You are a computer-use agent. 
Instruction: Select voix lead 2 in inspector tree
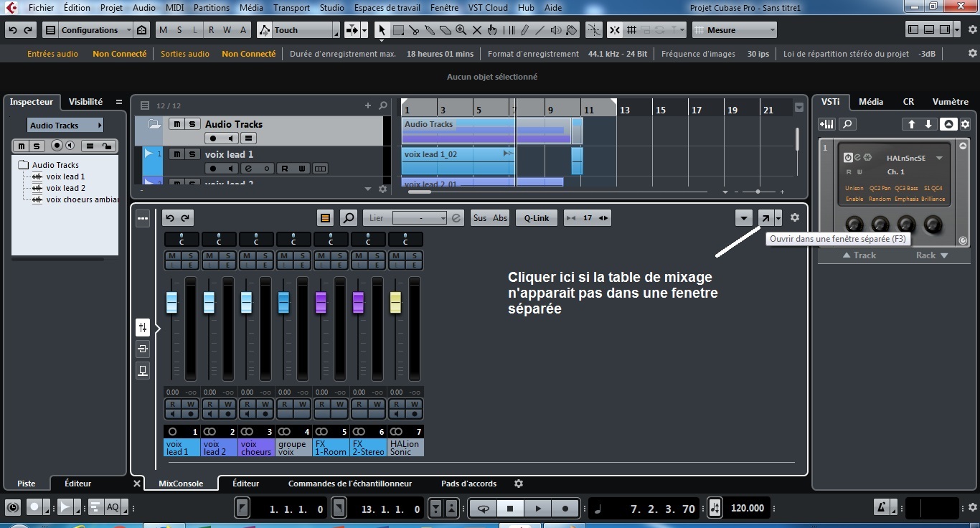coord(65,188)
